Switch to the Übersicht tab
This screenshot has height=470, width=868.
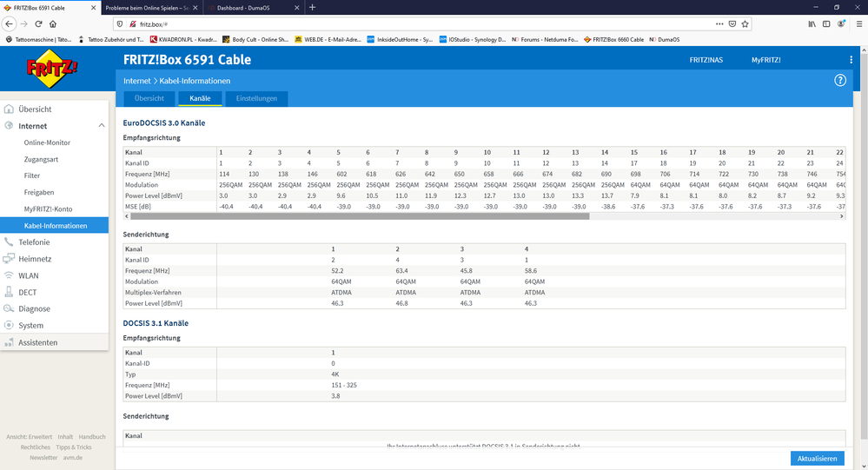pyautogui.click(x=149, y=98)
